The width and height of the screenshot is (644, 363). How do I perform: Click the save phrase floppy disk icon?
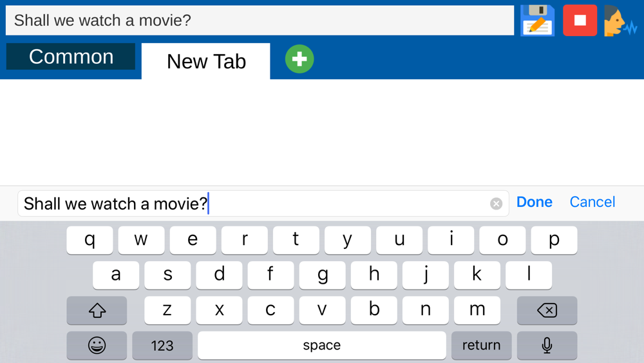click(538, 21)
